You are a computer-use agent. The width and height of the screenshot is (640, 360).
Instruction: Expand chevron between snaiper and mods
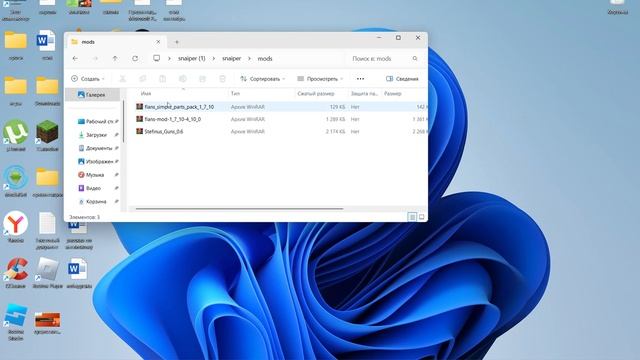(x=249, y=59)
